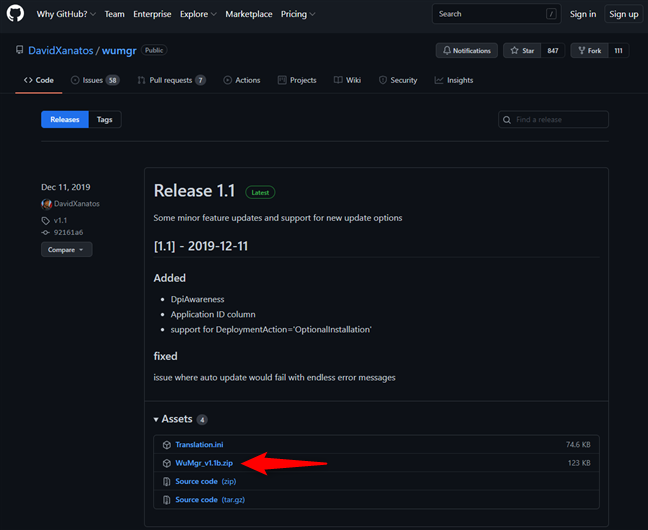Select the 123 KB file size text
This screenshot has height=530, width=648.
coord(579,463)
